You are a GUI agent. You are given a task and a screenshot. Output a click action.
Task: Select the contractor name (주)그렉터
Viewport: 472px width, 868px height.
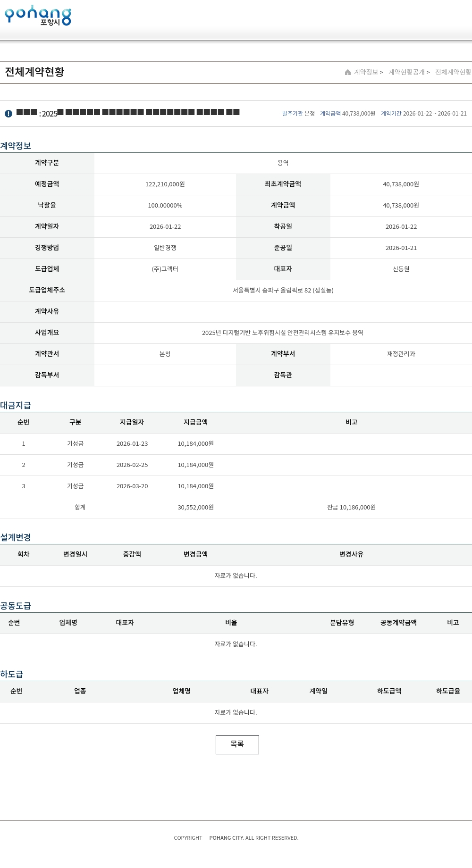165,269
